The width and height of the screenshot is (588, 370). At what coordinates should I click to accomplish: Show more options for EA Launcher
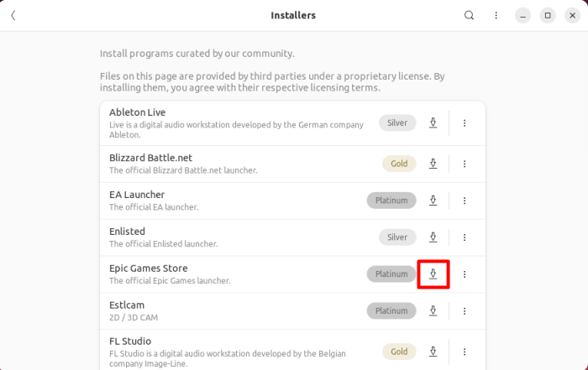tap(465, 200)
